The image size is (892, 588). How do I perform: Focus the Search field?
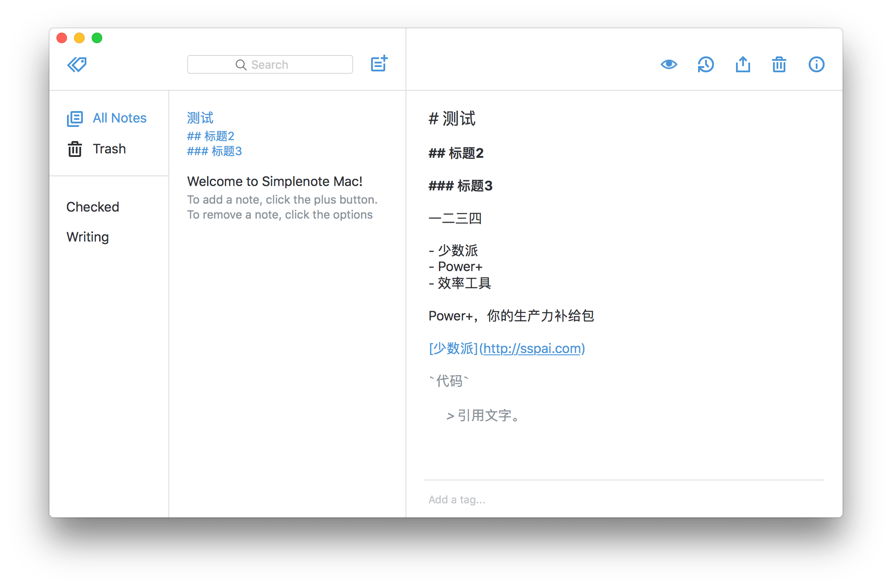pyautogui.click(x=270, y=64)
